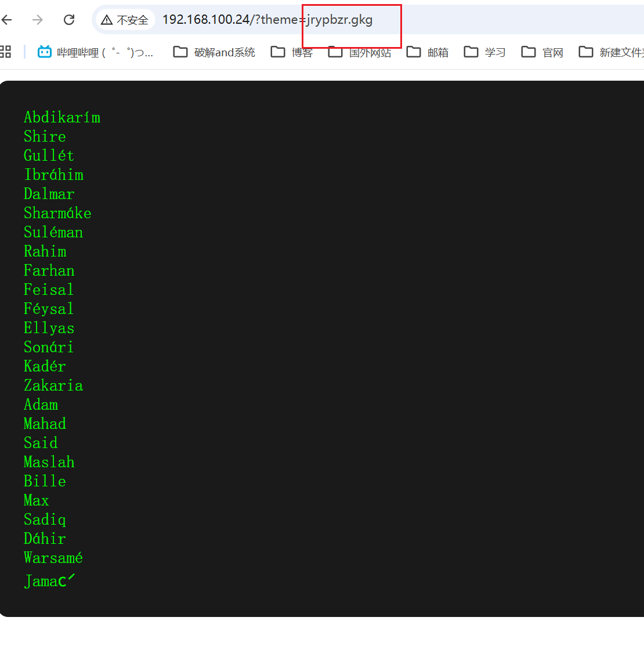Open the 新建文件夹 bookmarks folder
The height and width of the screenshot is (646, 644).
612,52
